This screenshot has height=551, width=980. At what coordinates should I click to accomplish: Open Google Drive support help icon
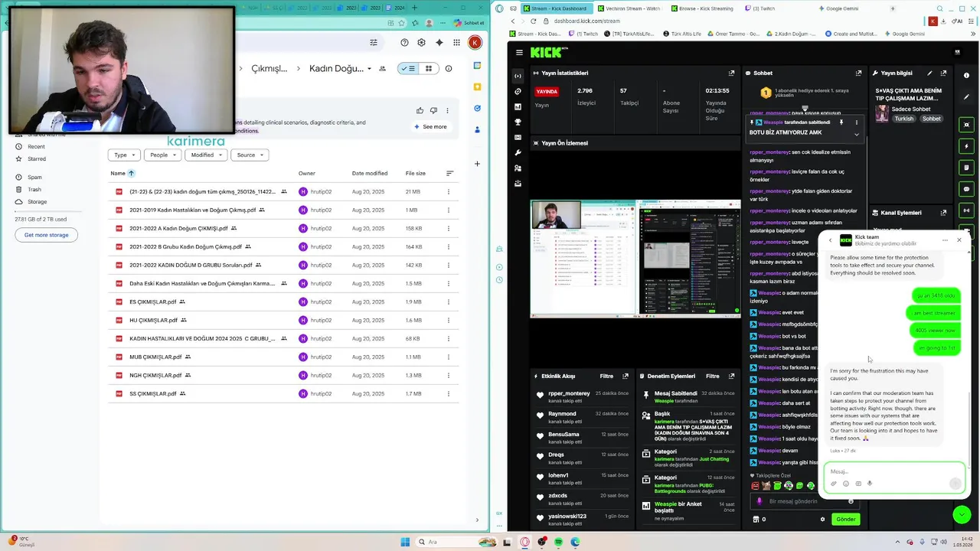point(404,43)
